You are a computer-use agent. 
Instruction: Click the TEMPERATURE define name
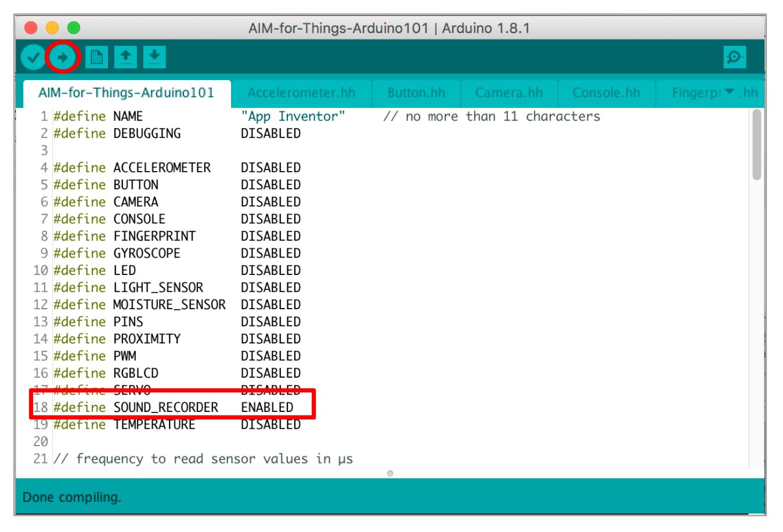coord(154,425)
